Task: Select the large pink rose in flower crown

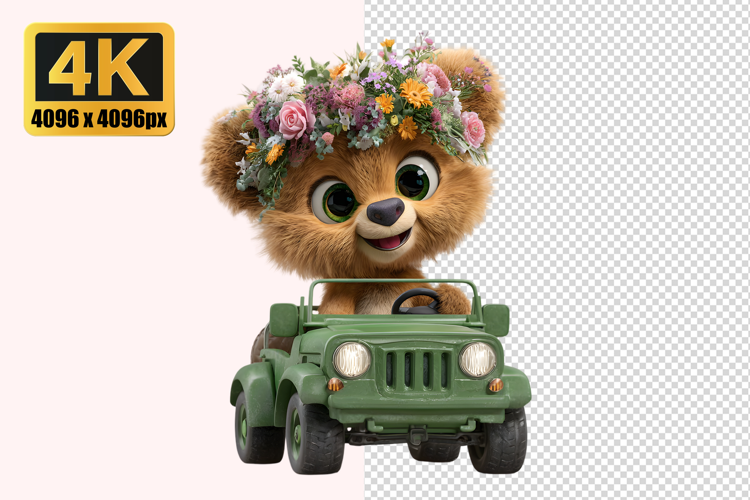Action: coord(296,119)
